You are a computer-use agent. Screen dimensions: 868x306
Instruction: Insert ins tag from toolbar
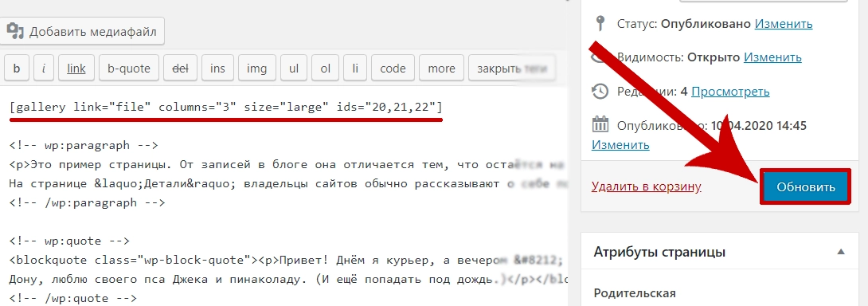click(217, 69)
